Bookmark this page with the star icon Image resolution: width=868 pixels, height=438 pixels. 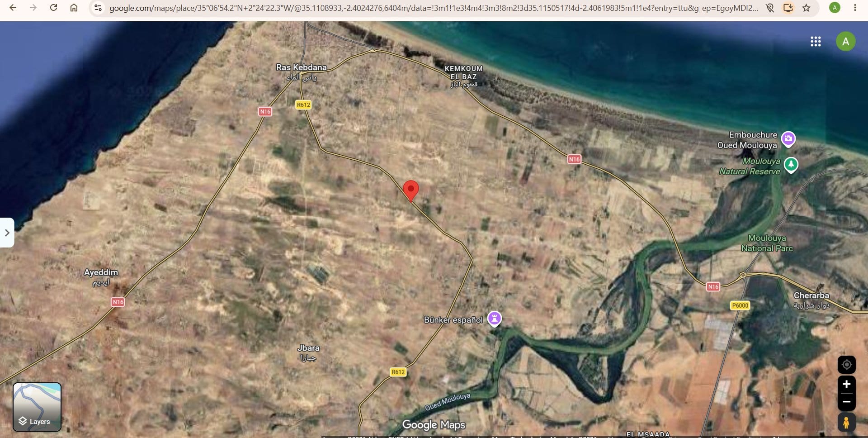[x=806, y=8]
